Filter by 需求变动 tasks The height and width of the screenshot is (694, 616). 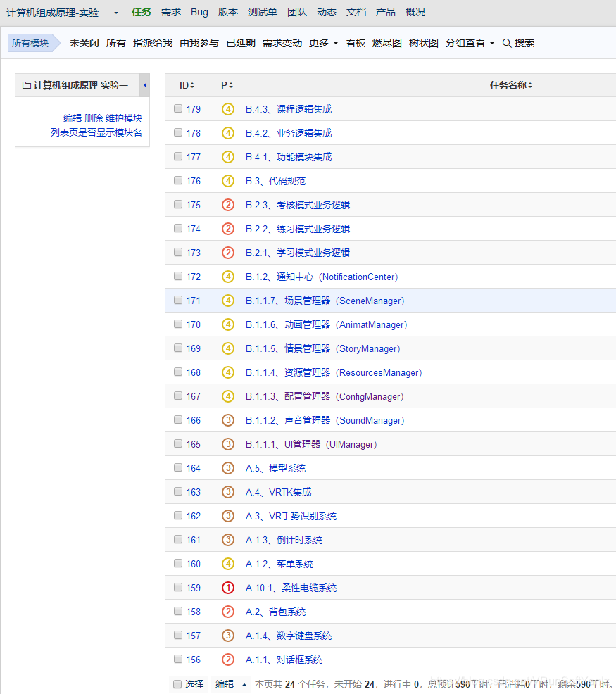click(282, 43)
